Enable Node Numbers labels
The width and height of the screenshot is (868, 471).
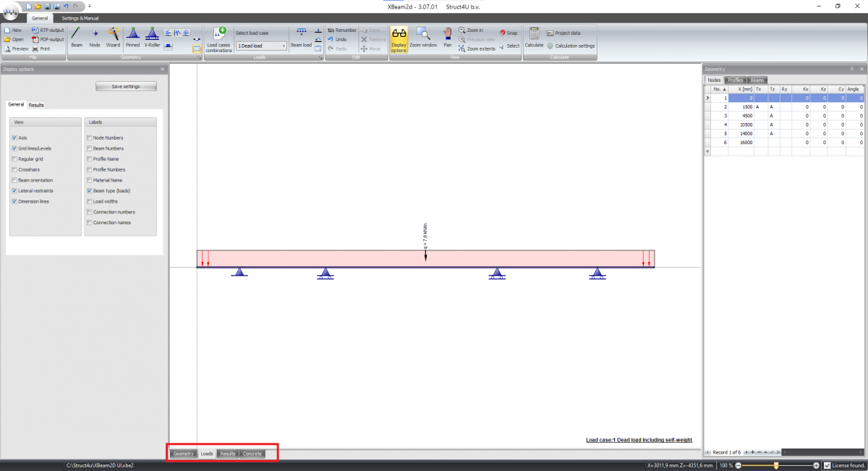(x=89, y=137)
